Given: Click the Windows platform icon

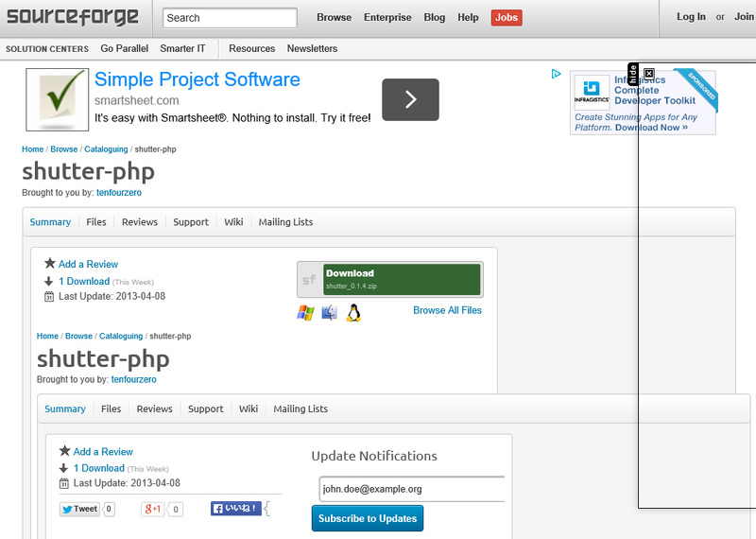Looking at the screenshot, I should coord(305,313).
